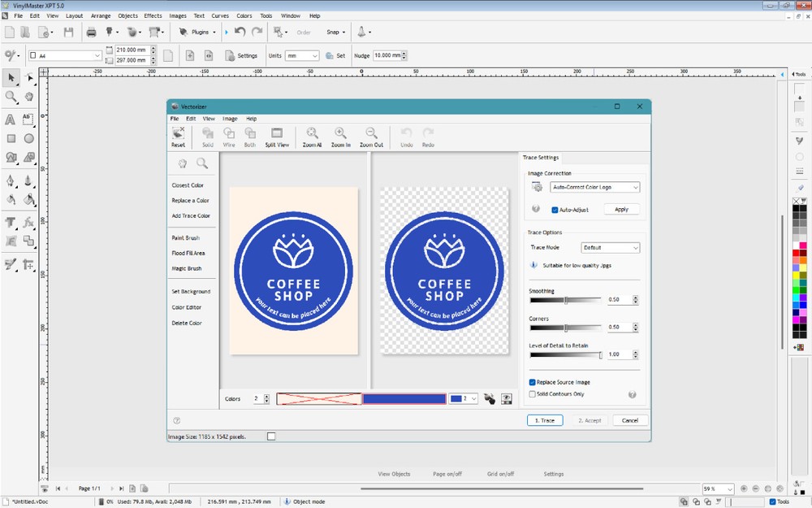Select the Split View mode in Vectorizer
Image resolution: width=812 pixels, height=508 pixels.
pos(276,136)
